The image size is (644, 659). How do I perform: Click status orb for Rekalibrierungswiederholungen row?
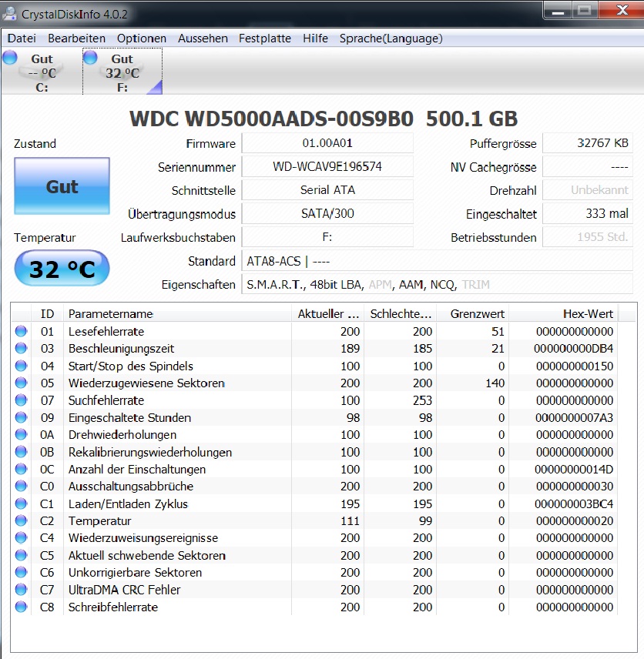[21, 452]
